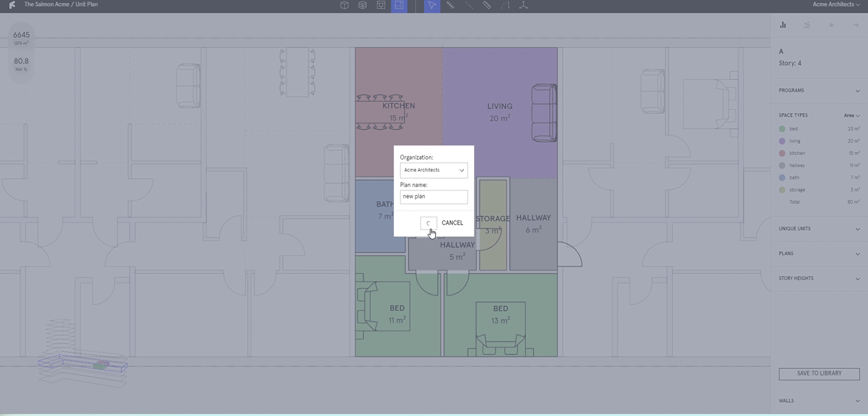Image resolution: width=868 pixels, height=416 pixels.
Task: Activate the double-line wall tool
Action: click(450, 5)
